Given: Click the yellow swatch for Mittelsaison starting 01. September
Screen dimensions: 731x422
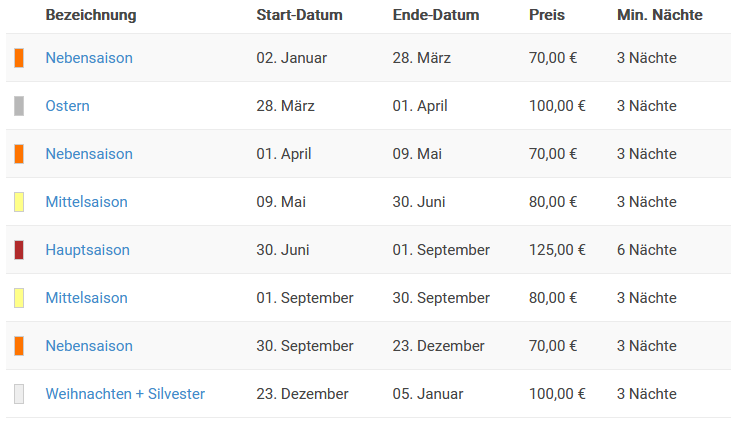Looking at the screenshot, I should pyautogui.click(x=19, y=298).
